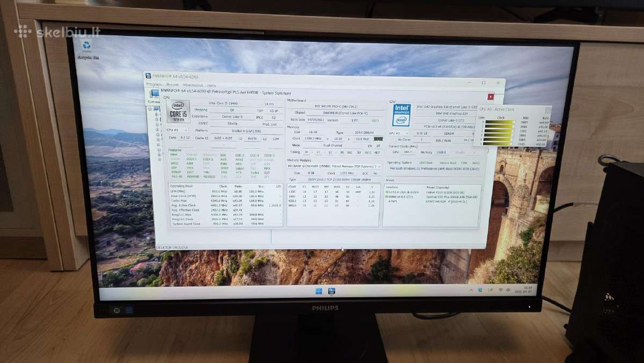
Task: Expand the root node in device tree
Action: click(151, 108)
